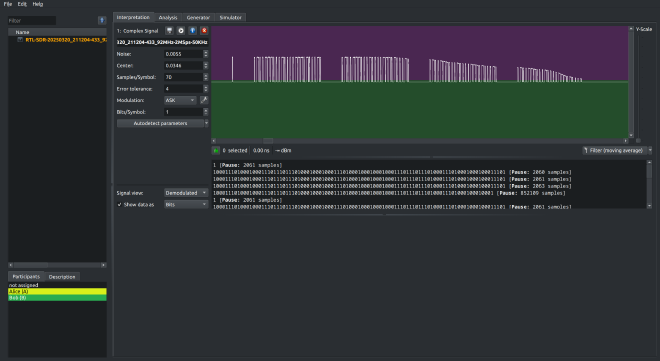Click the 'Pause: 852109 samples' text
660x361 pixels.
531,193
